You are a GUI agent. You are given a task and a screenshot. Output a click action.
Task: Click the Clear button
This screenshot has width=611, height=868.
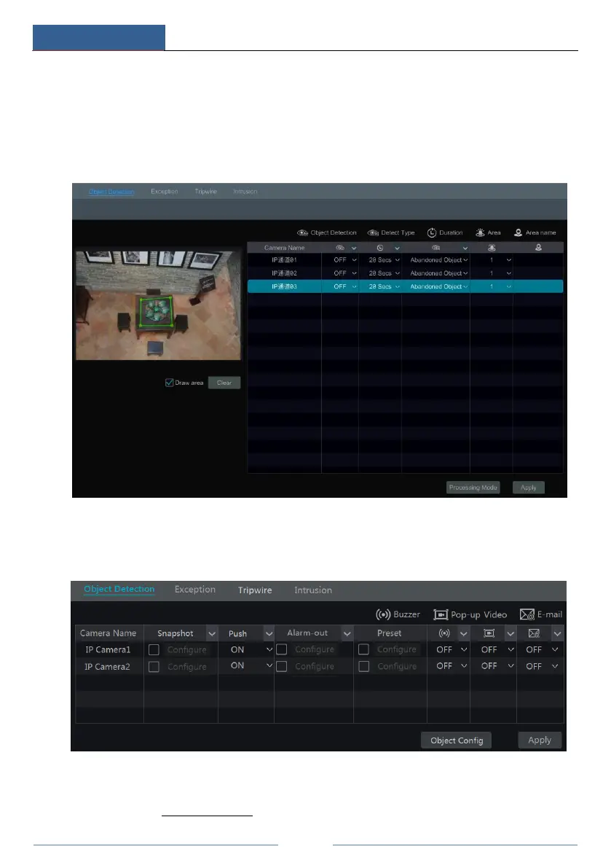tap(224, 383)
